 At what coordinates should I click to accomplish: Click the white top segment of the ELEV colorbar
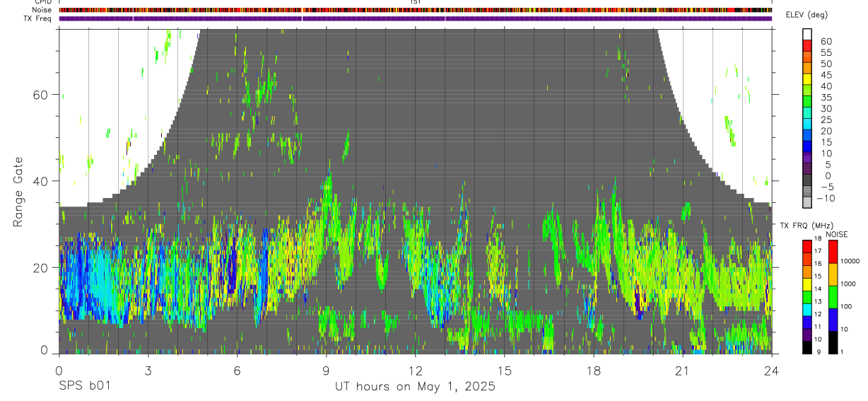807,34
